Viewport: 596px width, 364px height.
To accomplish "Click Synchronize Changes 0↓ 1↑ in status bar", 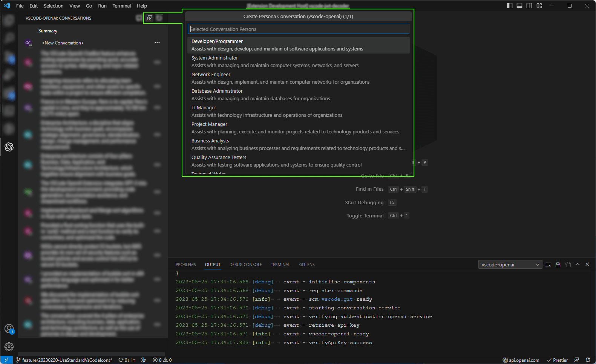I will click(127, 360).
